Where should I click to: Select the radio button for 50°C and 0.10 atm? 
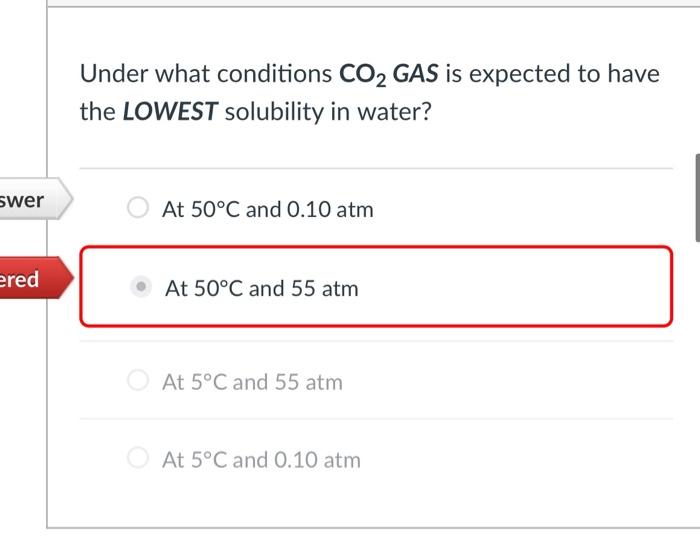point(137,209)
